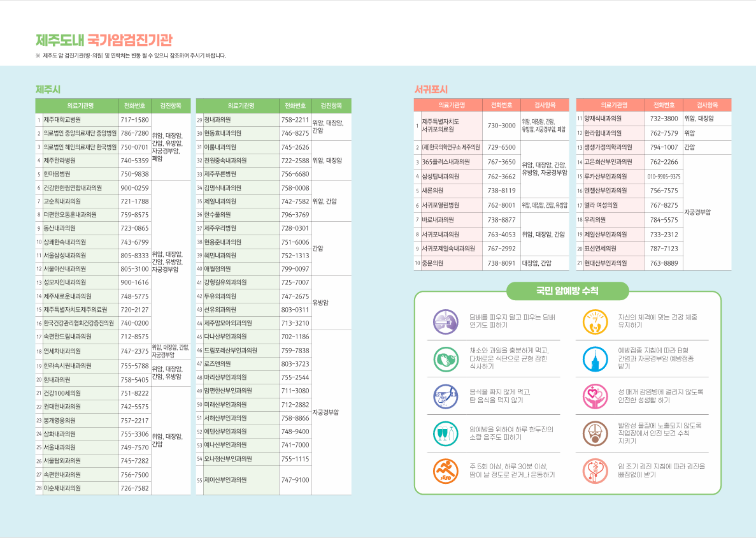
Task: Select the 제주대학교병원 table row name
Action: pyautogui.click(x=62, y=120)
